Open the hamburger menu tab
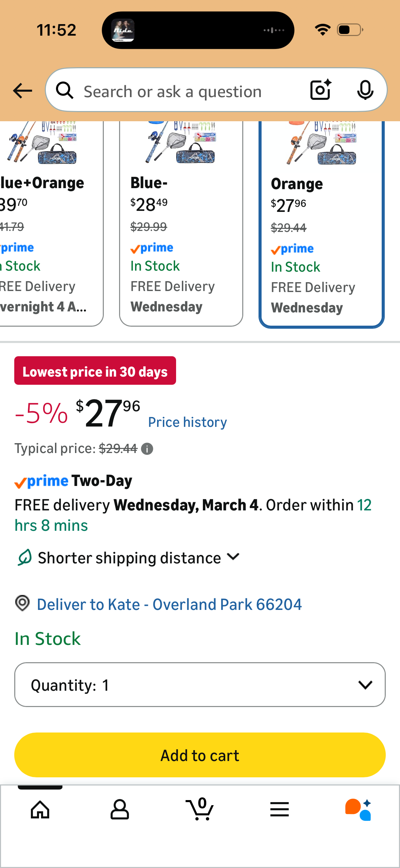 [280, 809]
